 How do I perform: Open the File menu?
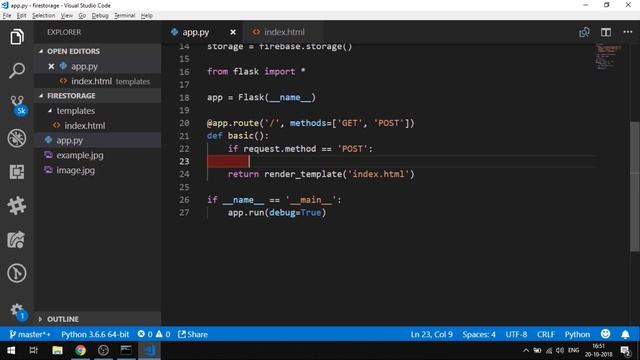click(x=7, y=16)
